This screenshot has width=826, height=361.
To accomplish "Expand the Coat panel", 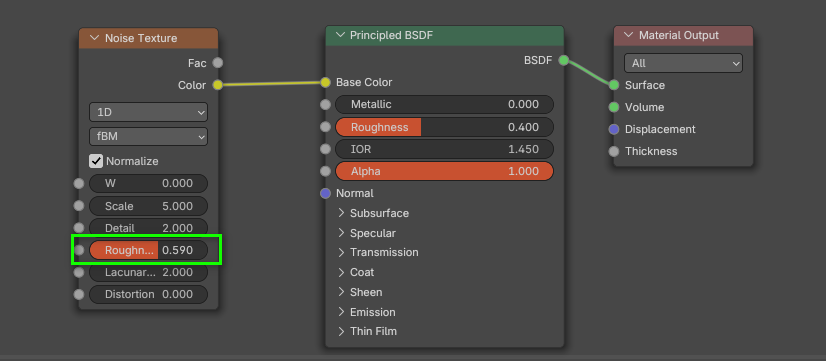I will tap(341, 272).
